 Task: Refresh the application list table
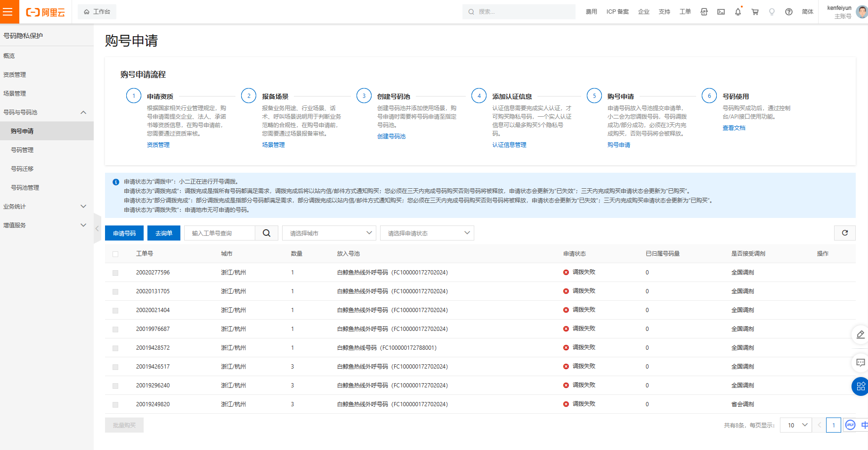(x=845, y=233)
